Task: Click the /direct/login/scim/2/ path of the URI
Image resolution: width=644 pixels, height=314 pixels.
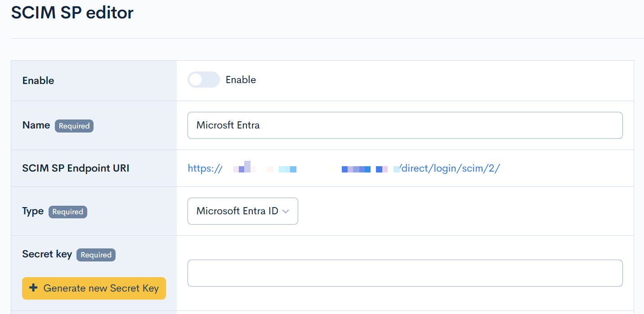Action: [450, 168]
